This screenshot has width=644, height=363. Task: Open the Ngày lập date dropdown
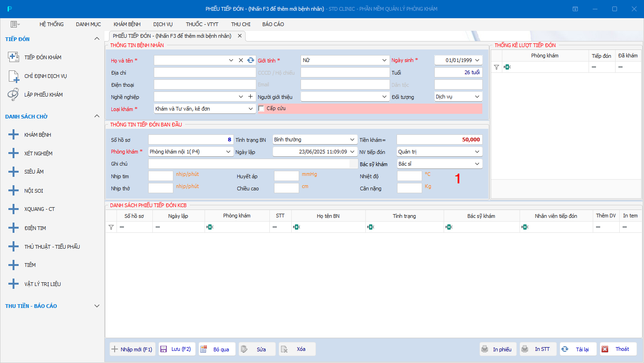point(353,152)
